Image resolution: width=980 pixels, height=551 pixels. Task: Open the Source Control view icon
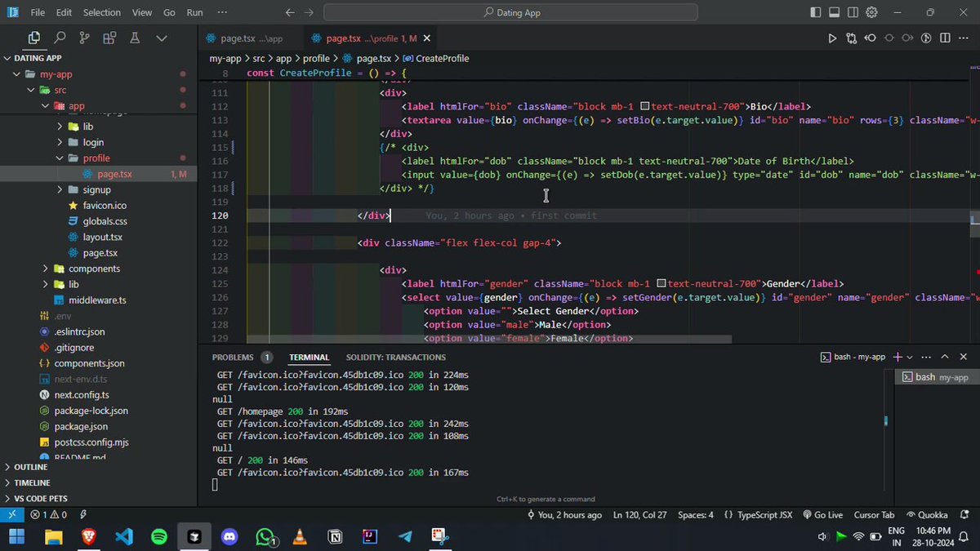coord(84,38)
